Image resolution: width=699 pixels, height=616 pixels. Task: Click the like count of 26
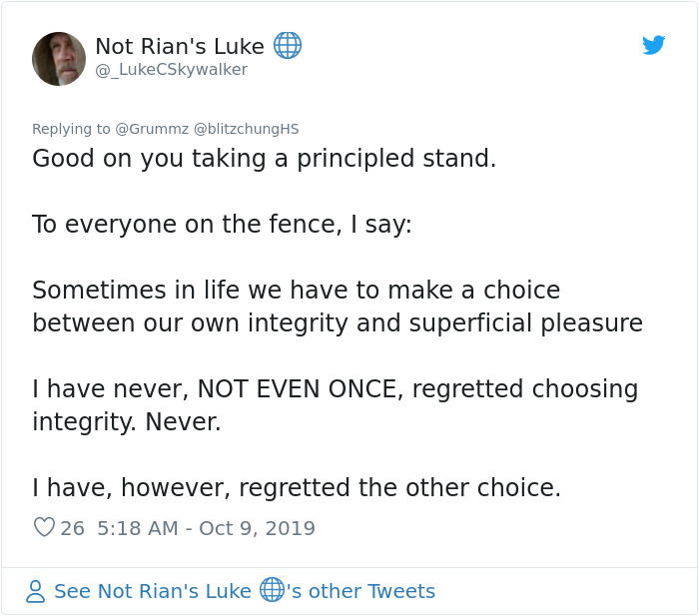point(72,528)
